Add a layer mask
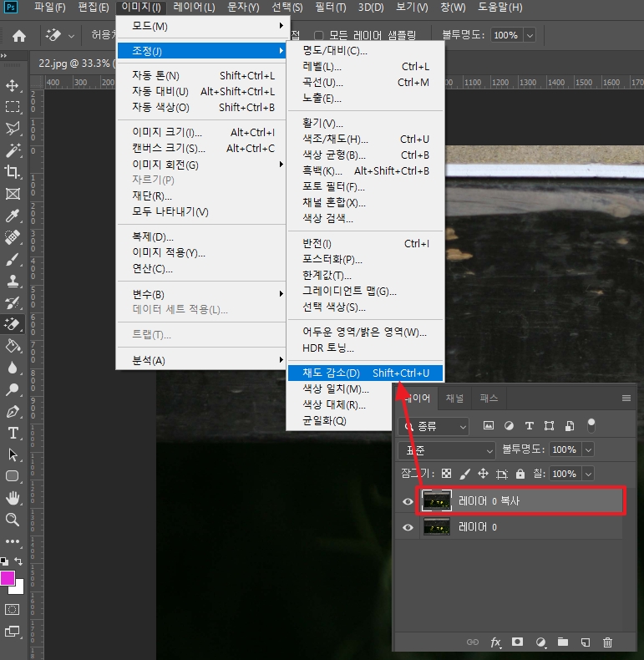Screen dimensions: 644x660 tap(517, 642)
